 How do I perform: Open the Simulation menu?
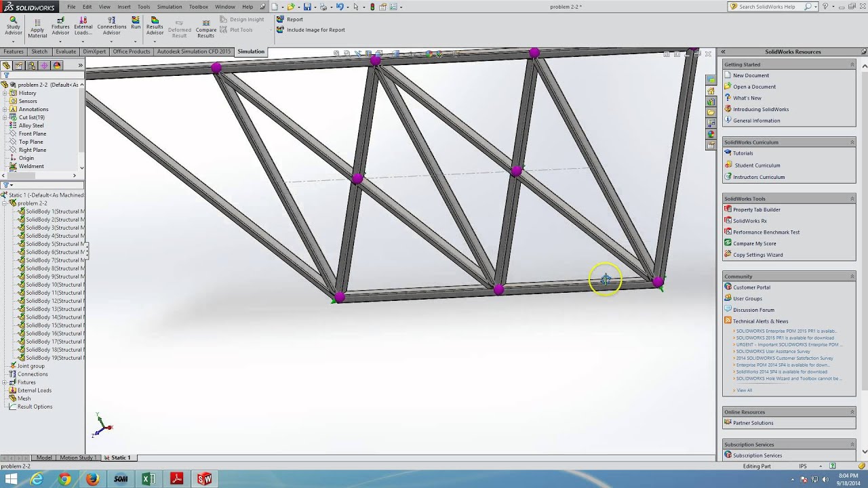(170, 7)
